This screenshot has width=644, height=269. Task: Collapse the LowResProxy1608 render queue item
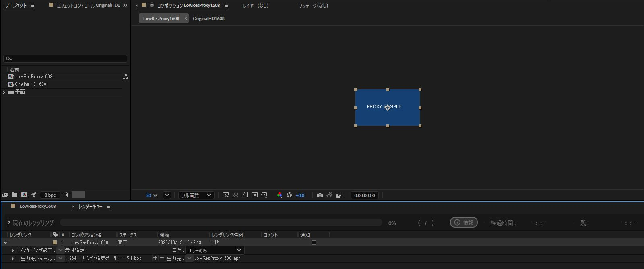click(x=5, y=243)
